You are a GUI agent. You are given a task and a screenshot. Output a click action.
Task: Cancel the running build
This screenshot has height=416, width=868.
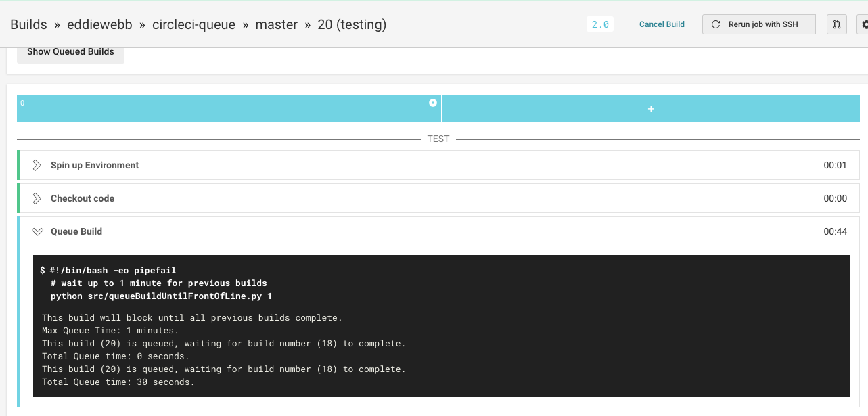pos(662,24)
